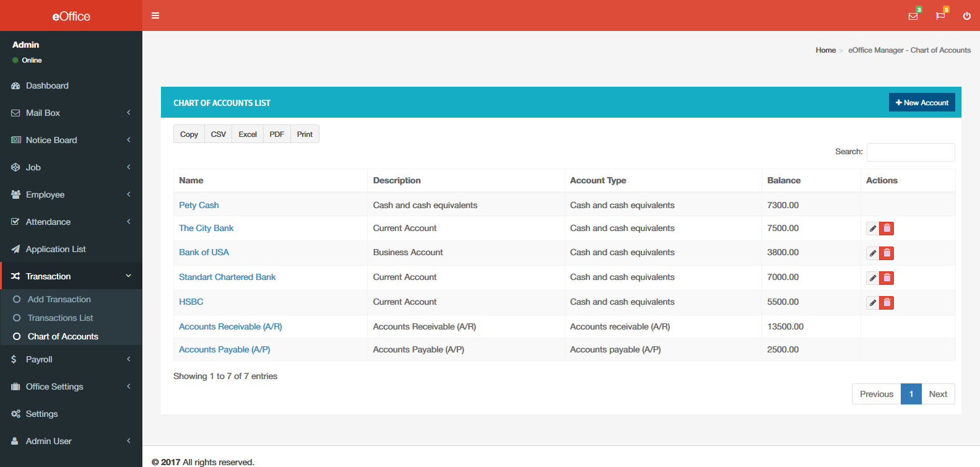980x467 pixels.
Task: Toggle the hamburger sidebar menu icon
Action: 155,15
